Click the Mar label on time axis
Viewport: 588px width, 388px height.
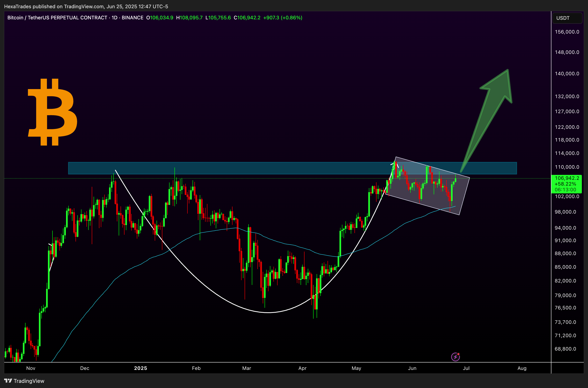tap(246, 368)
